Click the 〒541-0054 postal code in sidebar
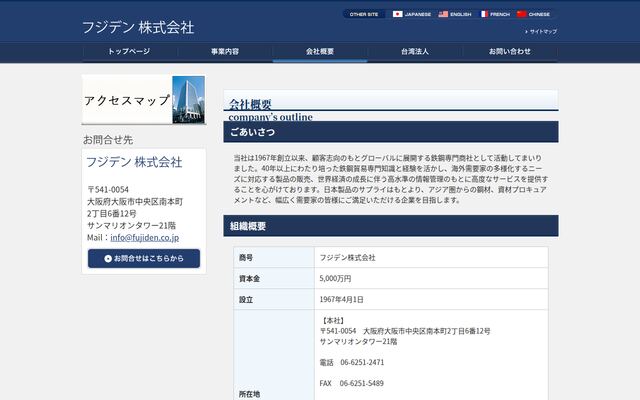640x400 pixels. (x=108, y=189)
